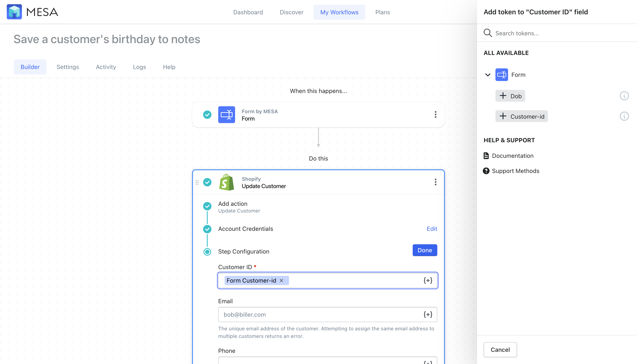Click the green checkmark on Shopify step header
The image size is (637, 364).
pyautogui.click(x=207, y=182)
